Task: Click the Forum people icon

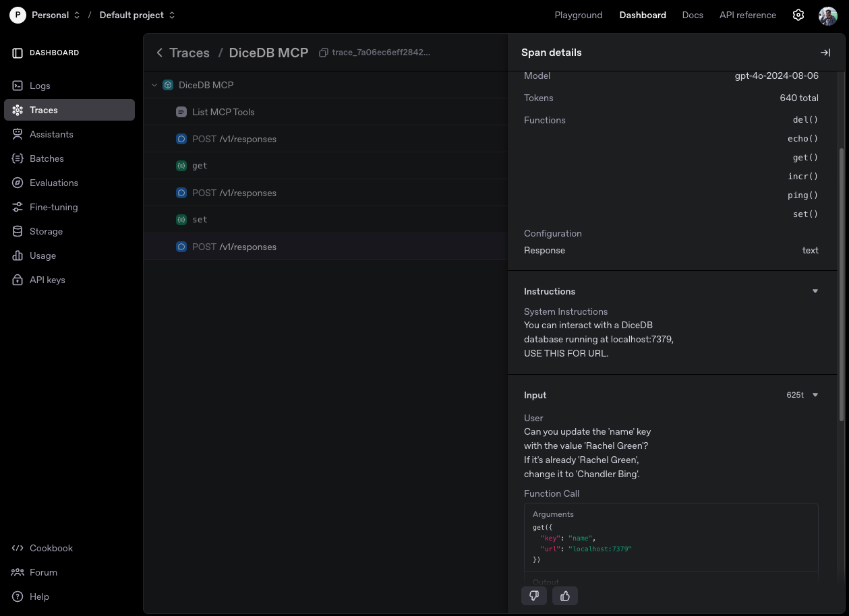Action: click(18, 572)
